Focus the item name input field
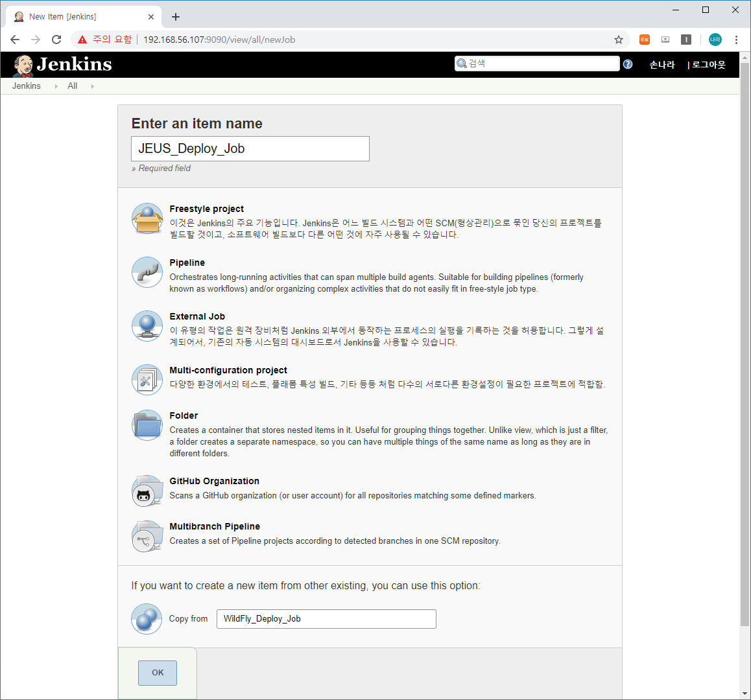751x700 pixels. click(x=250, y=148)
